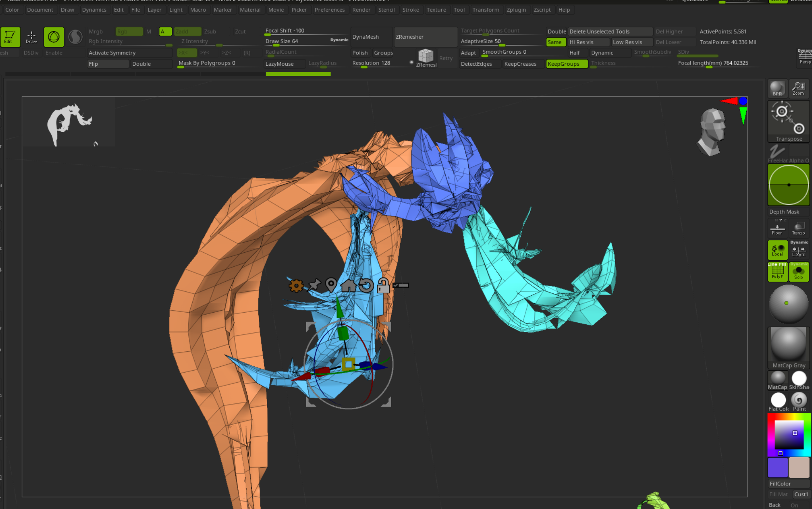This screenshot has width=812, height=509.
Task: Toggle PolyF line fill display
Action: coord(777,271)
